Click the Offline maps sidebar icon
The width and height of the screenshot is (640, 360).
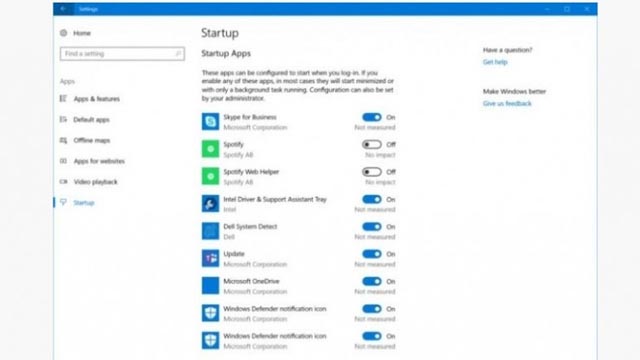pos(63,140)
